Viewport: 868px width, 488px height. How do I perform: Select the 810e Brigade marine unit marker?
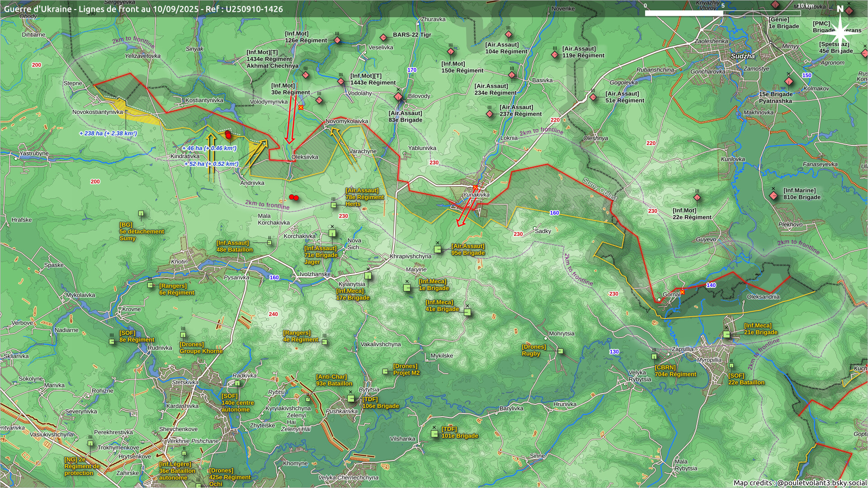pos(774,196)
